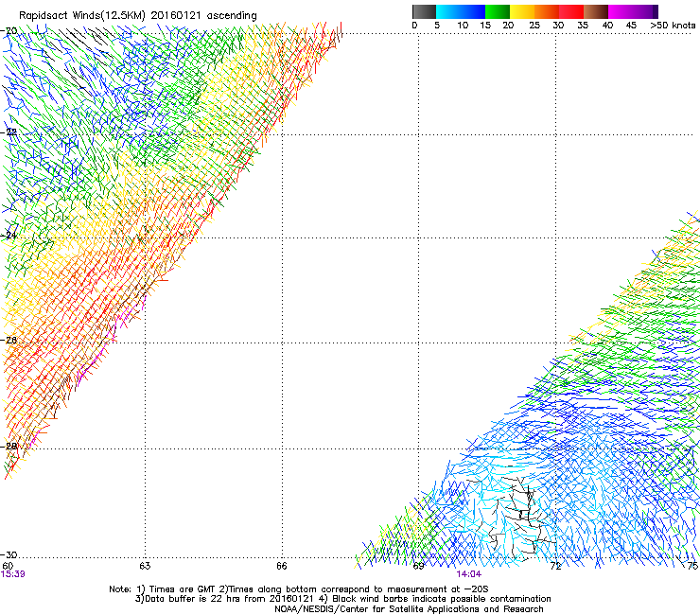Viewport: 700px width, 615px height.
Task: Click the latitude label -28
Action: click(9, 447)
